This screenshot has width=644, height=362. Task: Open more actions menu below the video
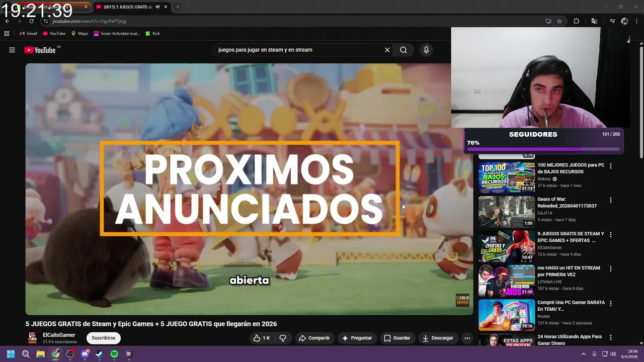click(467, 338)
